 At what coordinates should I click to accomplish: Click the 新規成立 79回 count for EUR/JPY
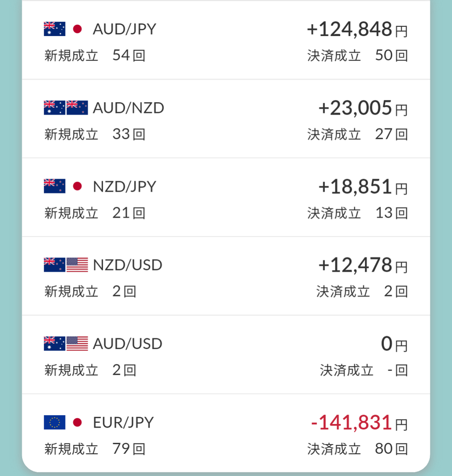click(95, 449)
